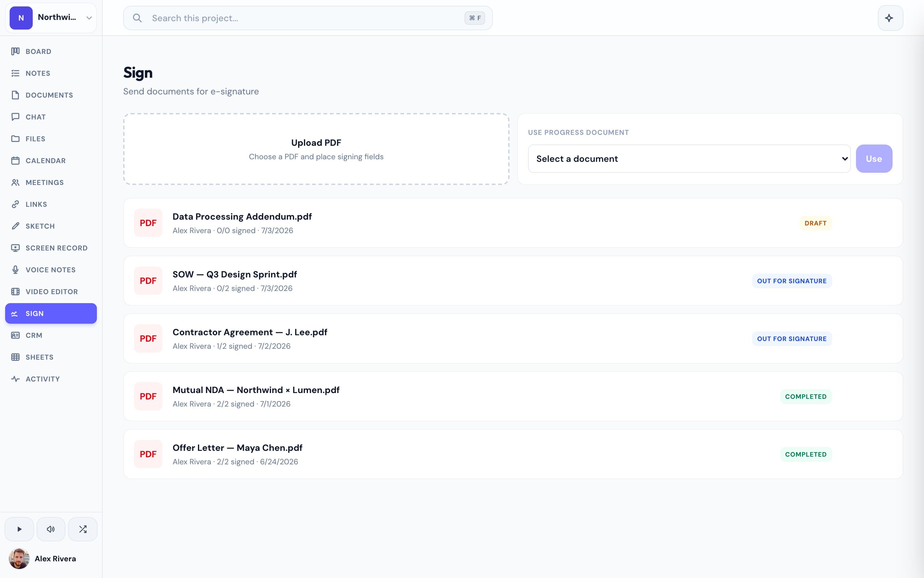Open the Links chain icon
This screenshot has width=924, height=578.
[x=15, y=204]
